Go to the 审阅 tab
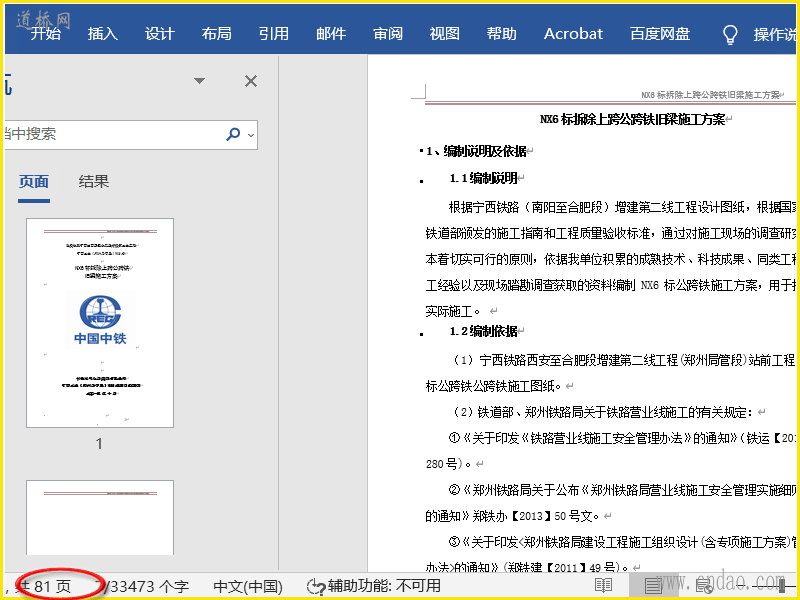Viewport: 800px width, 600px height. [388, 34]
